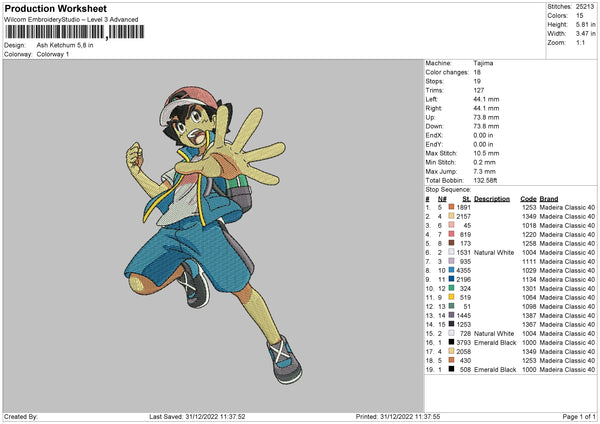
Task: Click the "Printed: 31/12/2022 11:37:55" footer text
Action: [398, 416]
